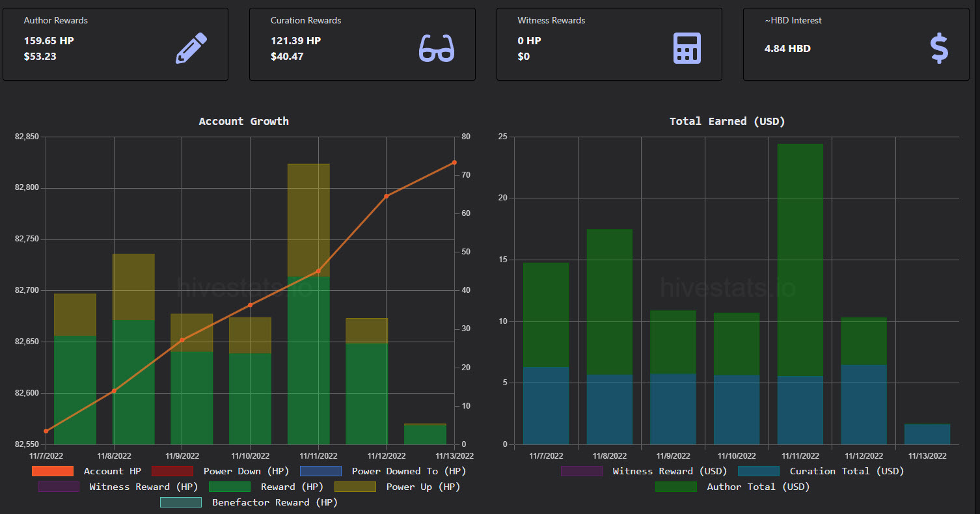The image size is (980, 514).
Task: Click the Reward (HP) legend label
Action: (292, 487)
